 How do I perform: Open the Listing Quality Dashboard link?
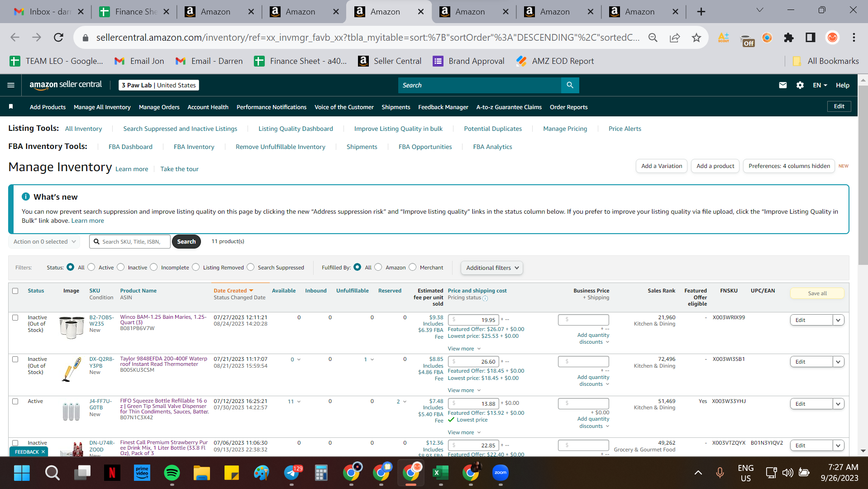point(296,129)
